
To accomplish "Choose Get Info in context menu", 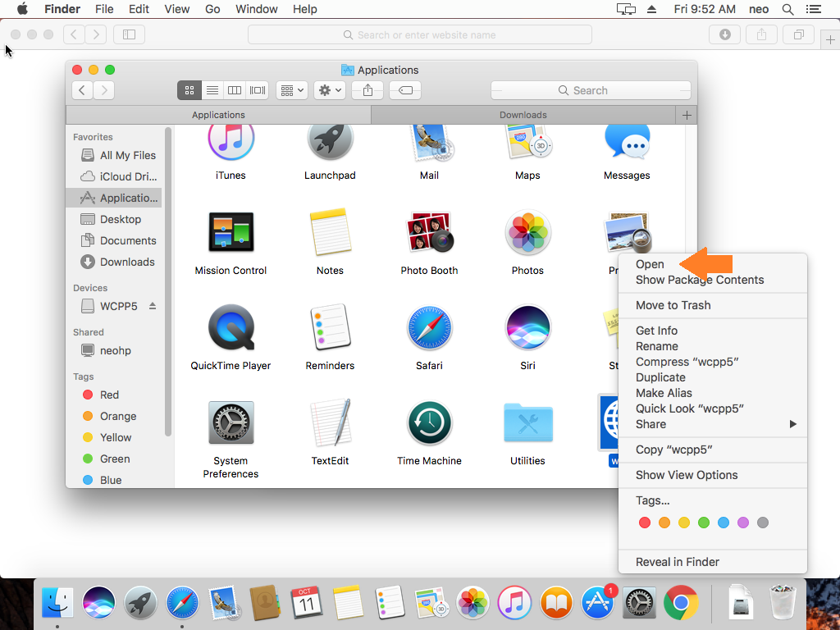I will (713, 331).
